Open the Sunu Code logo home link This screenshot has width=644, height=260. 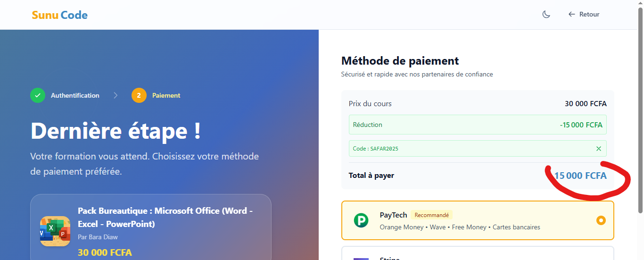click(x=59, y=15)
